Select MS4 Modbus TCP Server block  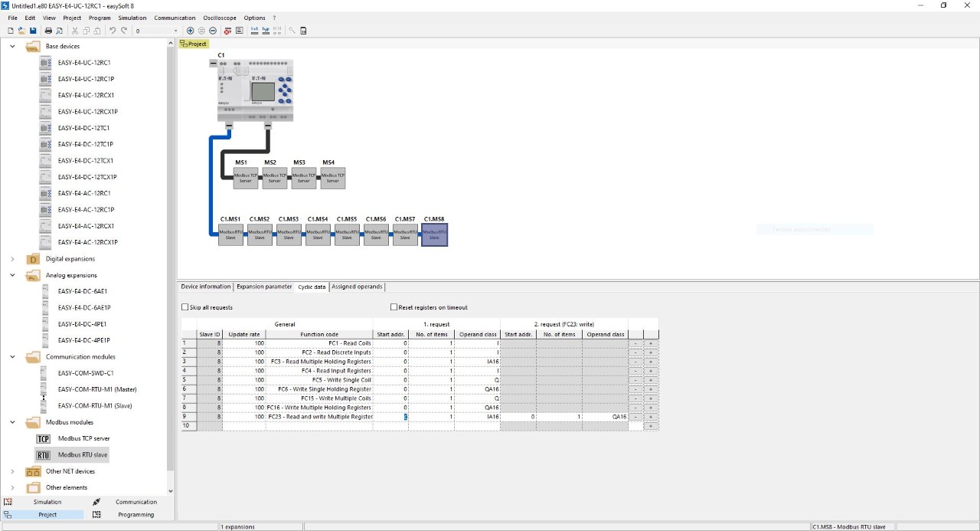point(333,178)
